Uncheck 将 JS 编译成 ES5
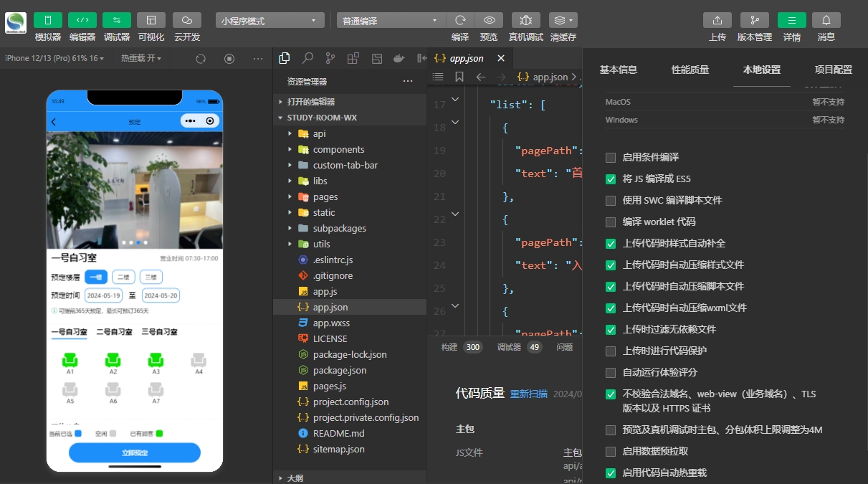The width and height of the screenshot is (868, 484). (611, 179)
